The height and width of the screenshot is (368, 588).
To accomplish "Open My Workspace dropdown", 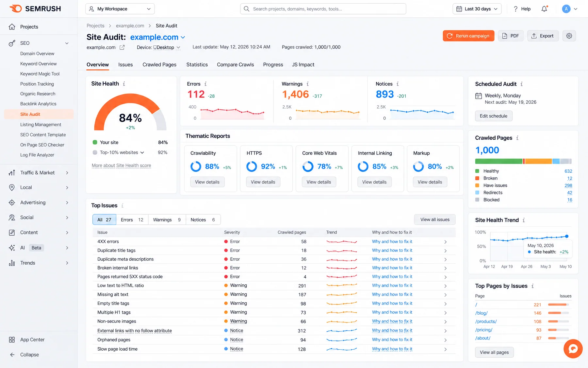I will (120, 9).
